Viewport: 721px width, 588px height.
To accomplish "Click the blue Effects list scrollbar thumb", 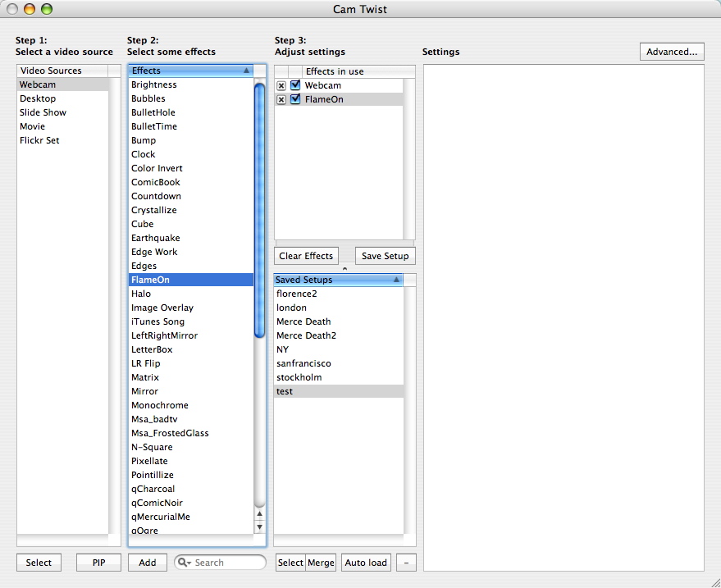I will coord(260,210).
